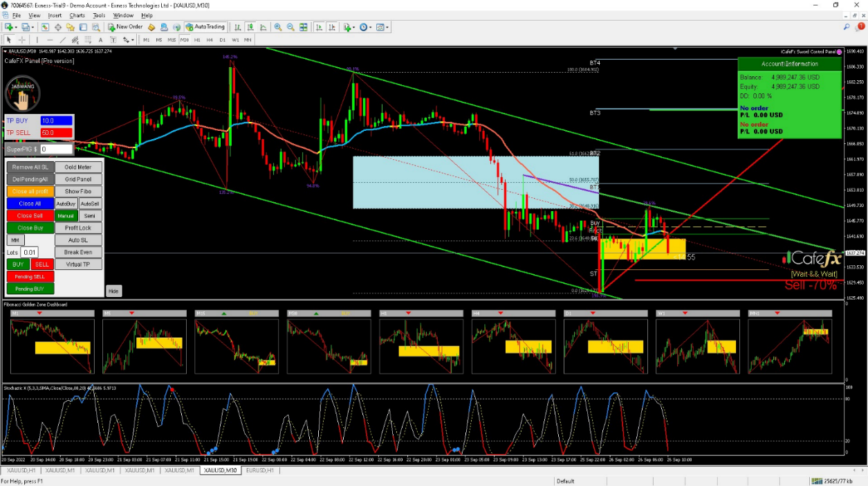
Task: Enable Manual mode in CafeFX panel
Action: 66,216
